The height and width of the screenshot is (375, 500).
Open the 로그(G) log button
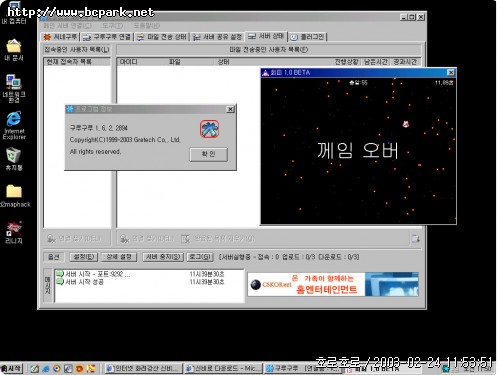[200, 257]
